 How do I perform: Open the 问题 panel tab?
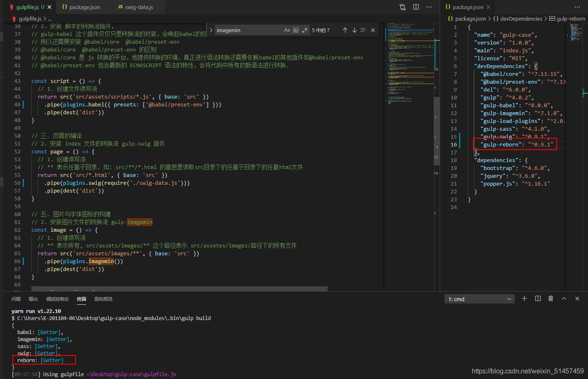[x=16, y=299]
